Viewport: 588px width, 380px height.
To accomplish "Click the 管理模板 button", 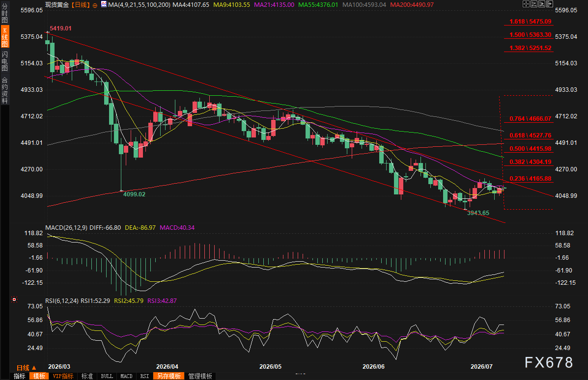I will [x=200, y=376].
